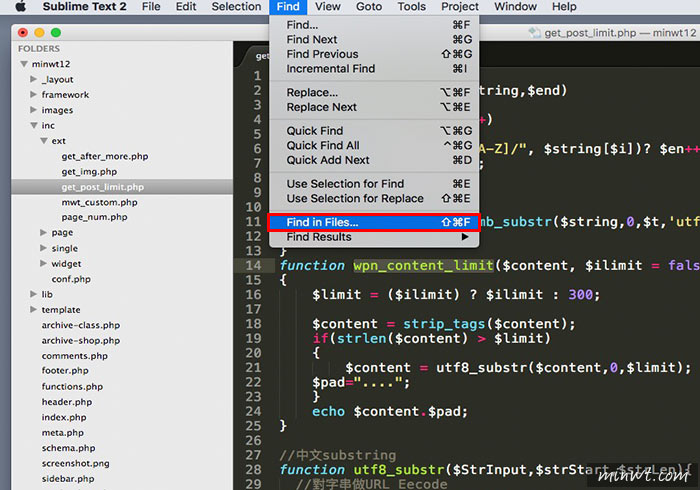Open sidebar.php in sidebar

pyautogui.click(x=68, y=479)
